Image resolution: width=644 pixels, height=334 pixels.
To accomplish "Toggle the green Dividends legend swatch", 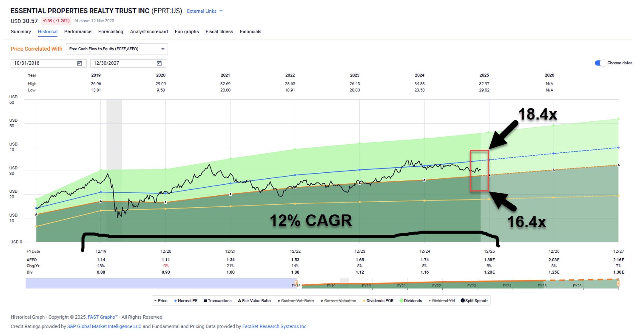I will pos(401,301).
